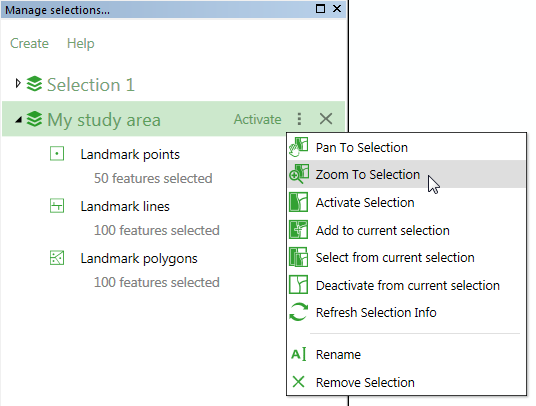Screen dimensions: 536x406
Task: Click the Refresh Selection Info arrows icon
Action: (x=298, y=312)
